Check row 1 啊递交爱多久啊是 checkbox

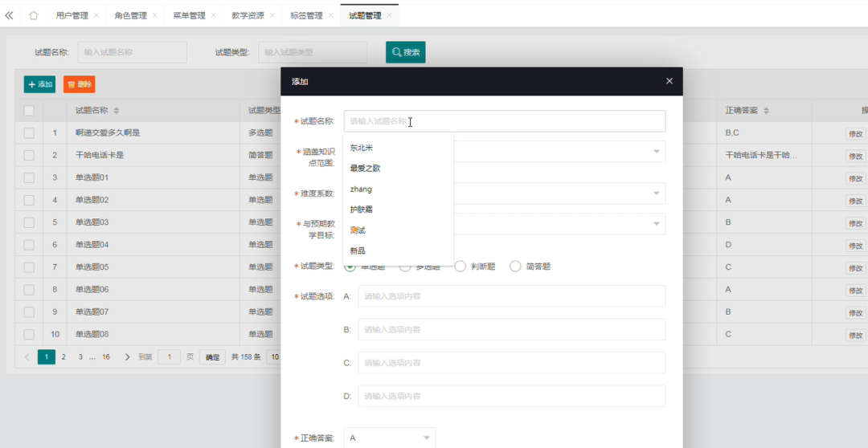30,132
